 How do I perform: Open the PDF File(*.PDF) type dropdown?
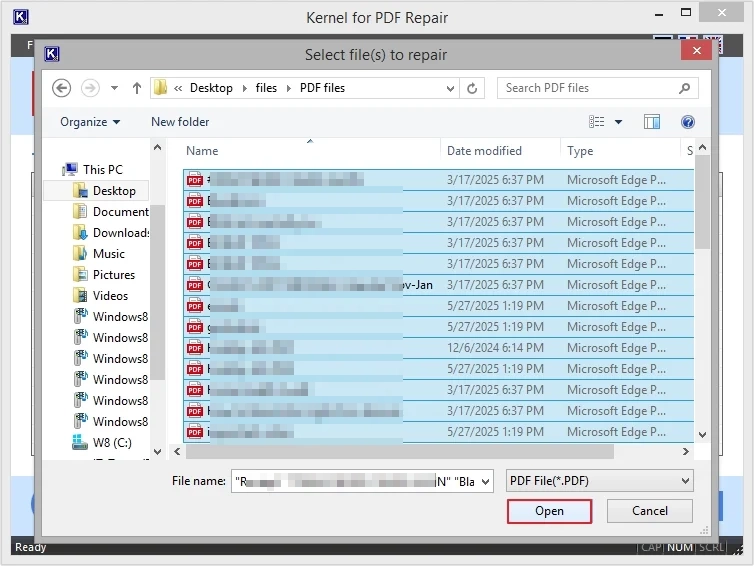click(599, 481)
